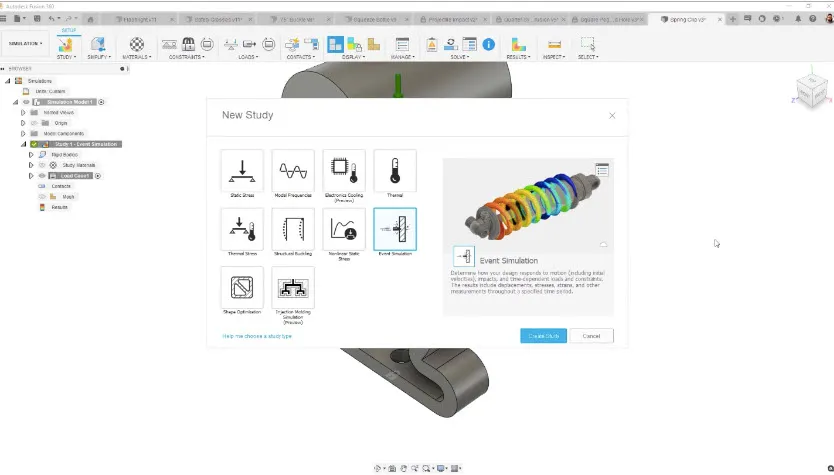Open Help me choose a study type link

tap(257, 336)
